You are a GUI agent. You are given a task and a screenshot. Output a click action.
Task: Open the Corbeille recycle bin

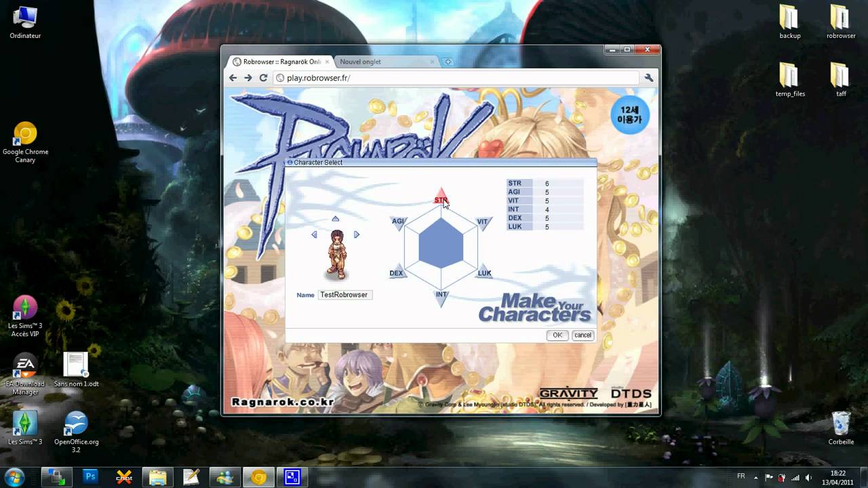pyautogui.click(x=841, y=428)
